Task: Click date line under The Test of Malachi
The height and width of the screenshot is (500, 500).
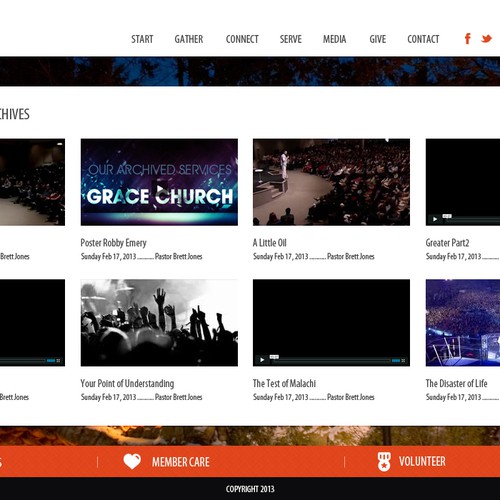Action: [314, 397]
